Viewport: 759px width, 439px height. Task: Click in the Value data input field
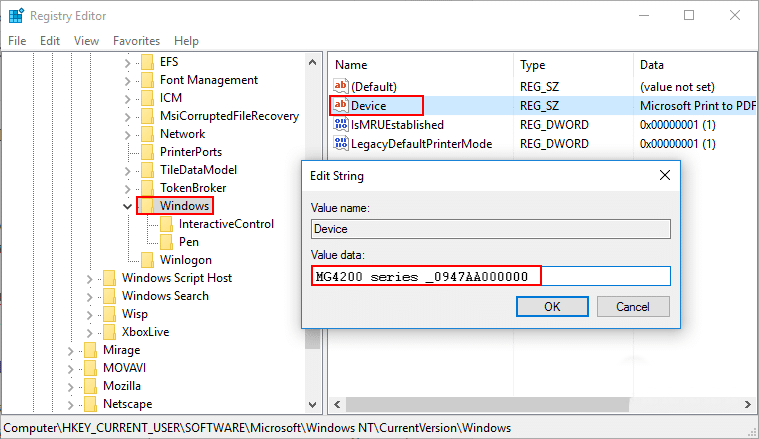pyautogui.click(x=491, y=276)
